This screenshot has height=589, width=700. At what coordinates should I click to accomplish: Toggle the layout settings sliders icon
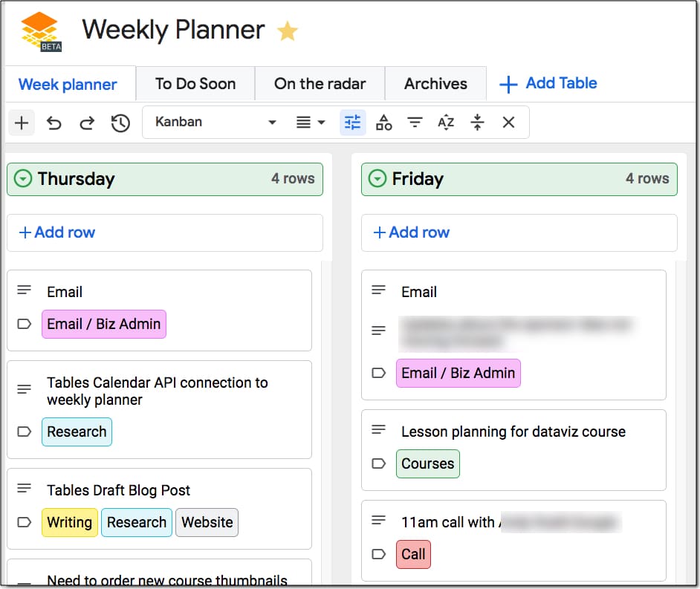353,123
